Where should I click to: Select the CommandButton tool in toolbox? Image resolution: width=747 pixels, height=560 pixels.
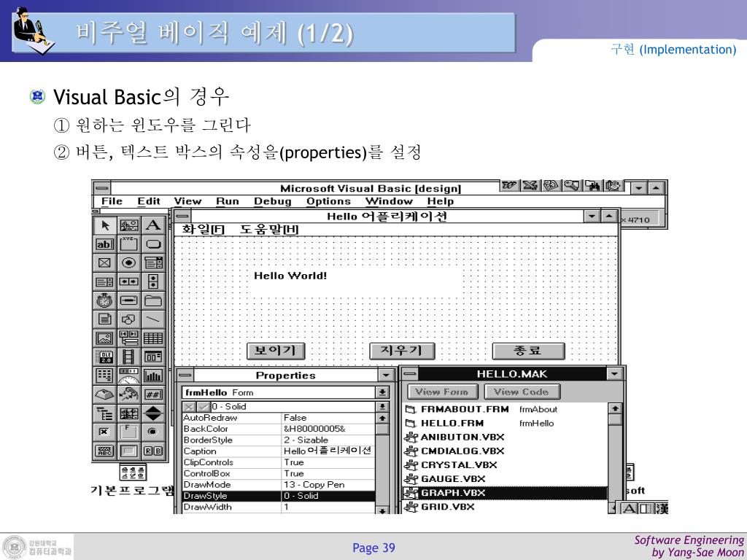[x=153, y=244]
